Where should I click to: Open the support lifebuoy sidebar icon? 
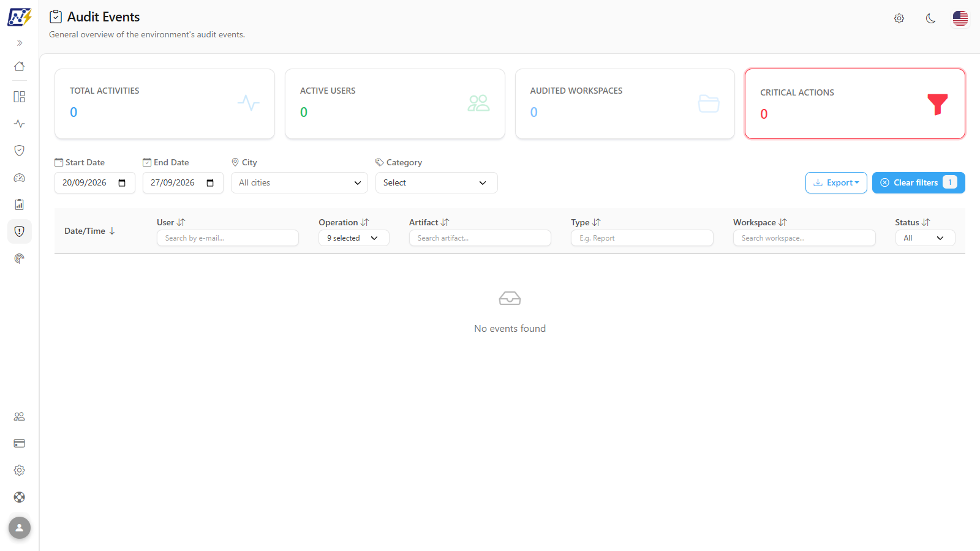click(20, 497)
